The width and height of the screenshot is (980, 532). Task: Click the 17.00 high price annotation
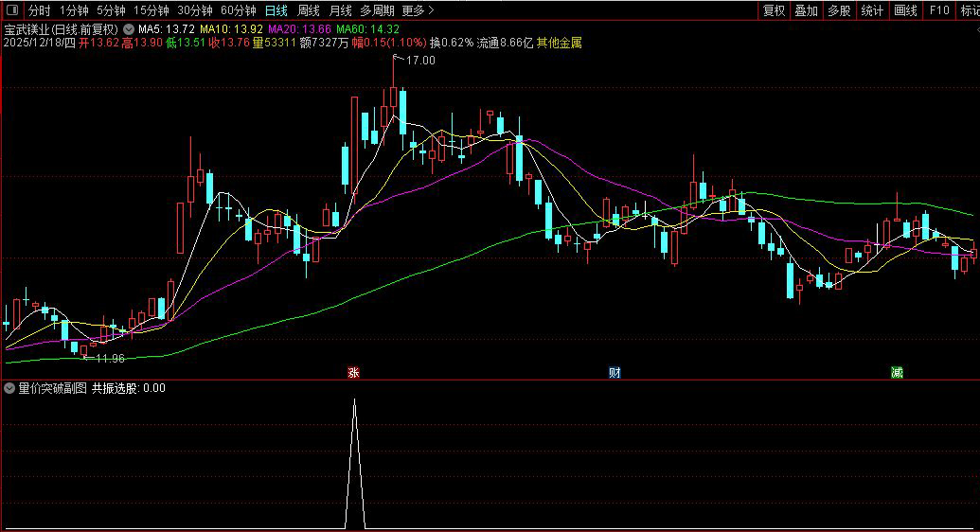point(420,61)
